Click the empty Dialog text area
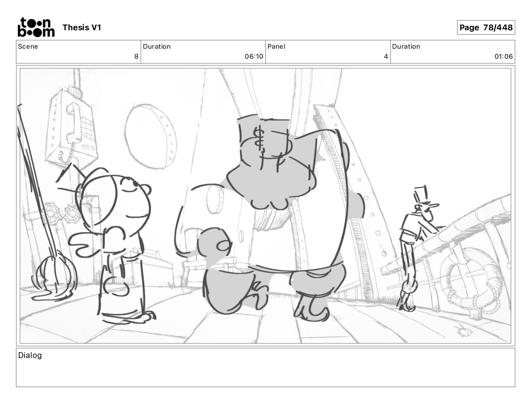This screenshot has width=532, height=411. (x=265, y=367)
